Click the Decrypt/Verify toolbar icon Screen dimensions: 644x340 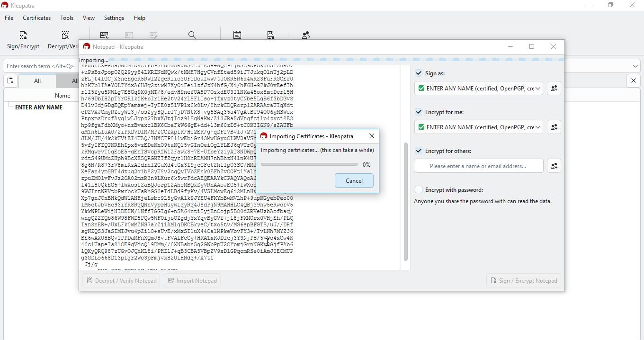(65, 35)
